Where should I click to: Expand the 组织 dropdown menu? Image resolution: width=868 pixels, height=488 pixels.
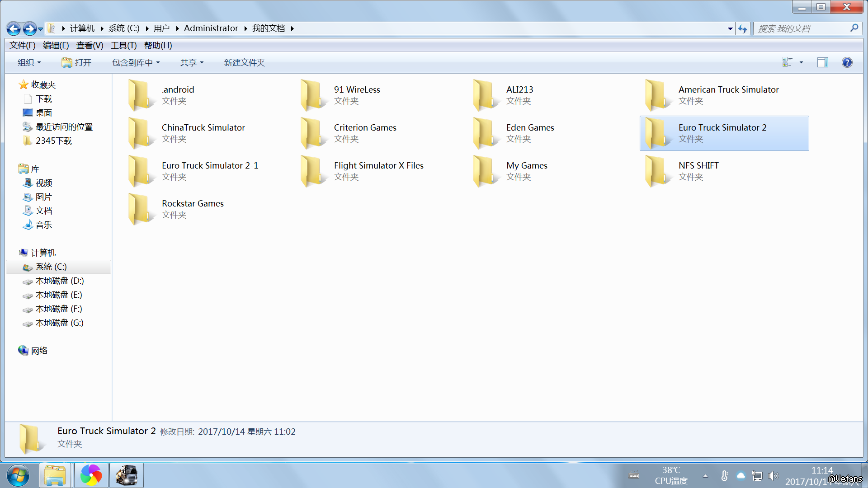point(29,62)
